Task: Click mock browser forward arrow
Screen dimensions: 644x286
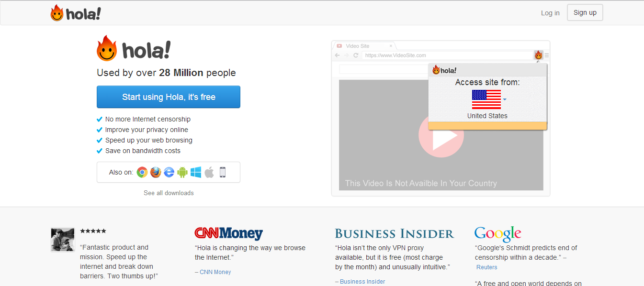Action: 346,55
